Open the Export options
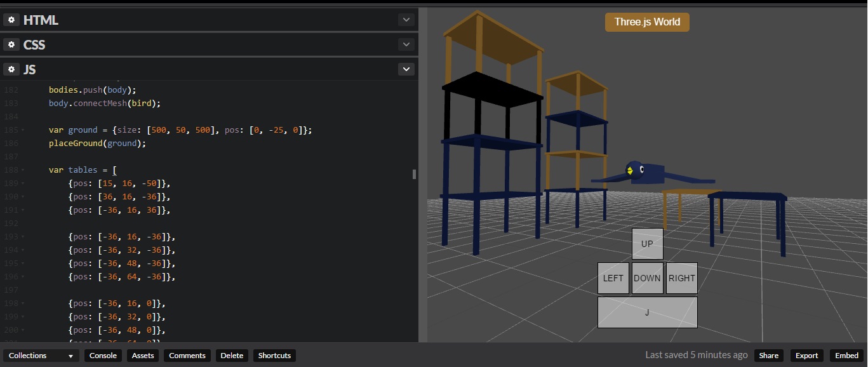The width and height of the screenshot is (868, 367). coord(806,356)
